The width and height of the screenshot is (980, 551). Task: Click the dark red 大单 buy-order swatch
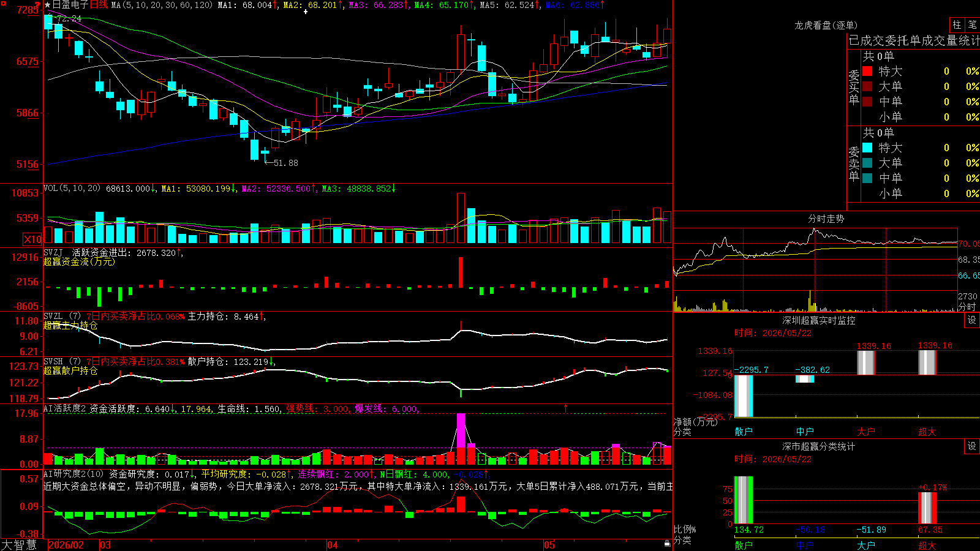point(867,86)
